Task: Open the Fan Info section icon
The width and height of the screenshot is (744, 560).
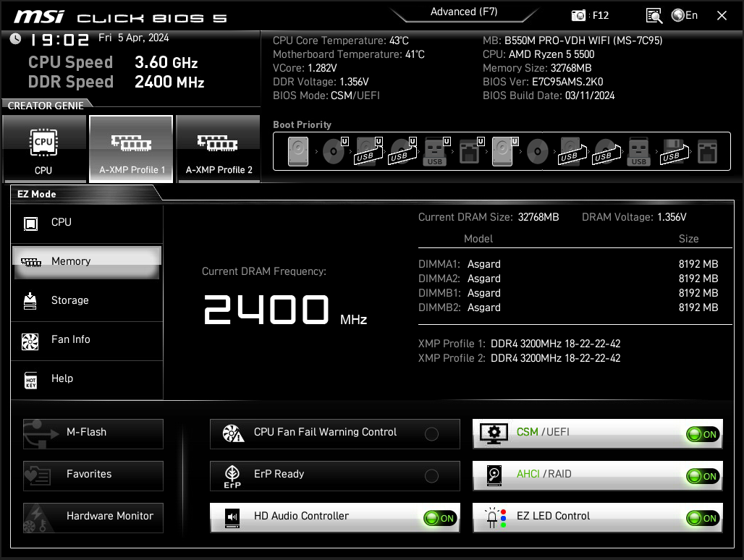Action: [30, 341]
